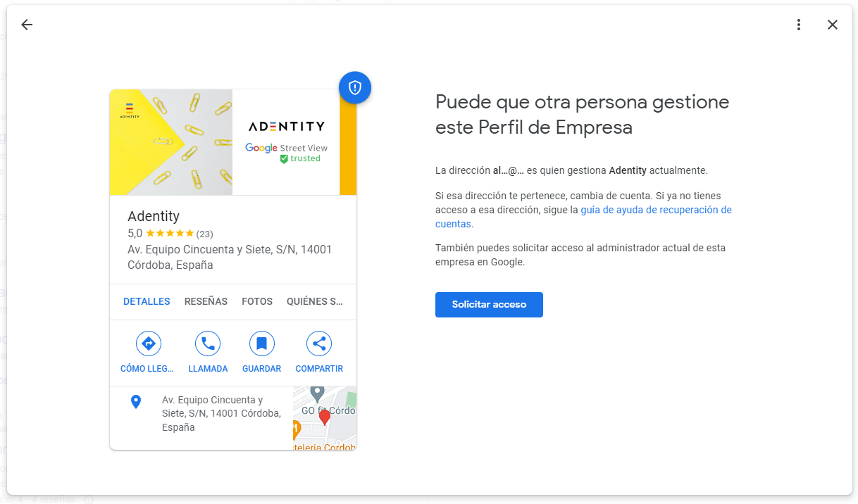
Task: Select the DETALLES tab
Action: [147, 301]
